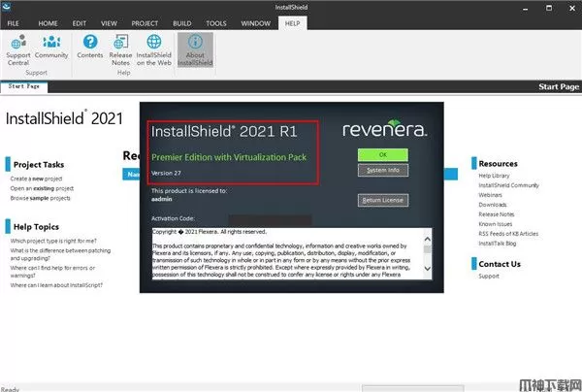This screenshot has width=582, height=392.
Task: Click the license text scroll down arrow
Action: tap(427, 269)
